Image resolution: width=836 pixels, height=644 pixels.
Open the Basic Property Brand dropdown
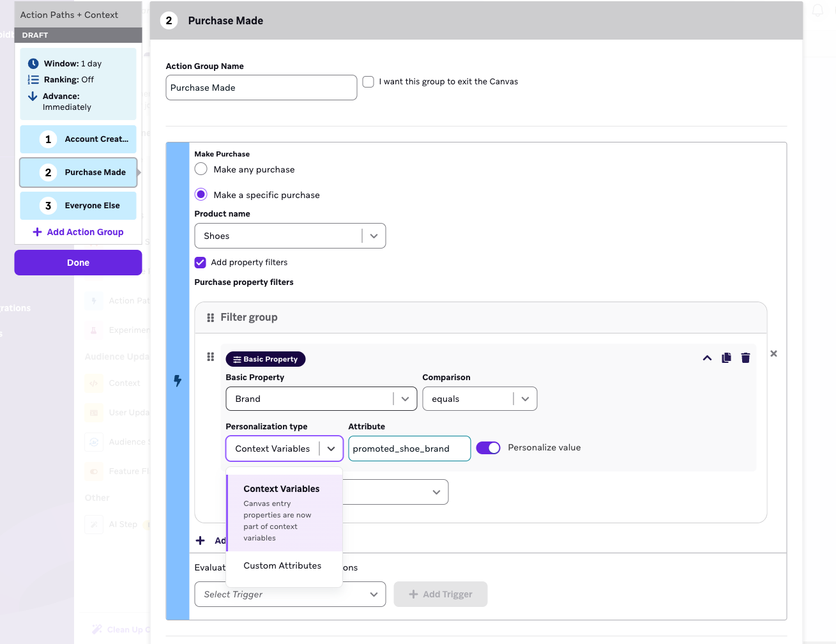pyautogui.click(x=321, y=399)
